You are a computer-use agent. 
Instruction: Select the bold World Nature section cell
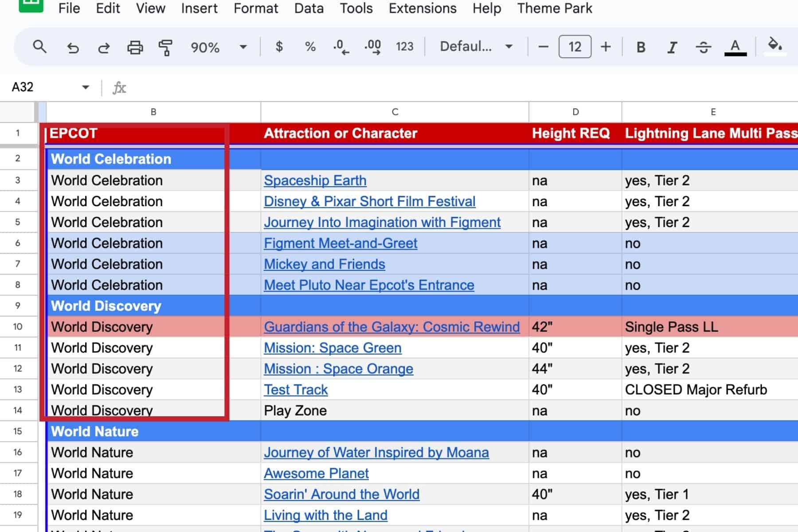pos(153,431)
